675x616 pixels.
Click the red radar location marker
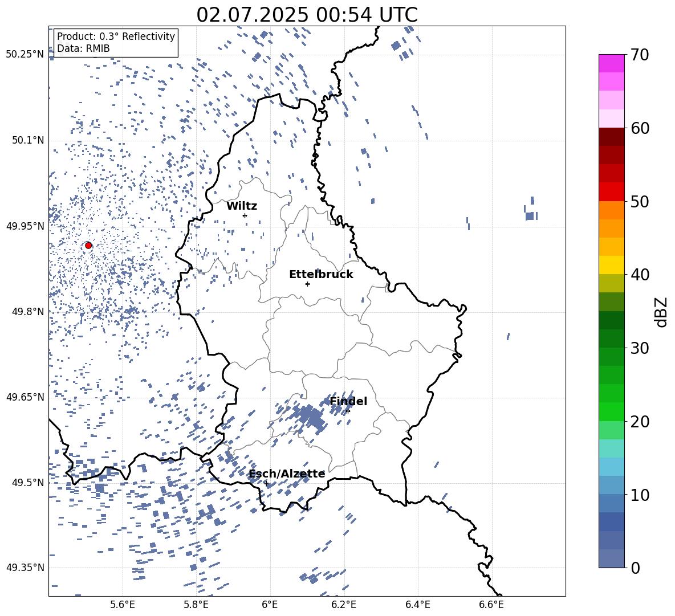(88, 245)
